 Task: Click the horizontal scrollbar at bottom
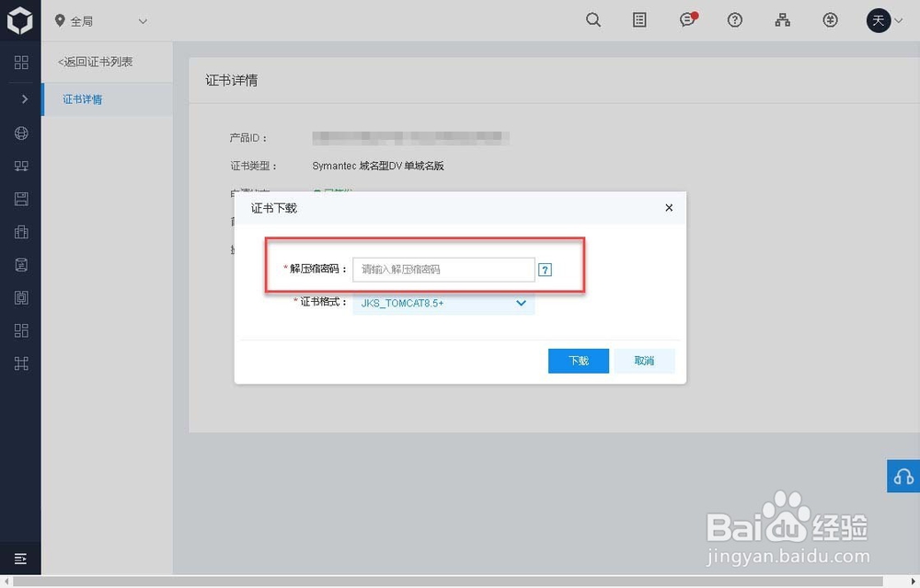(x=448, y=582)
